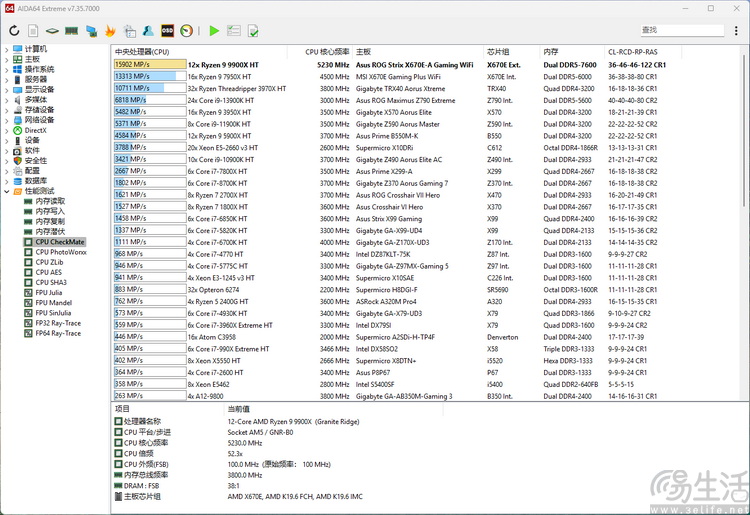Select the FP32 Ray-Trace benchmark

pyautogui.click(x=58, y=323)
